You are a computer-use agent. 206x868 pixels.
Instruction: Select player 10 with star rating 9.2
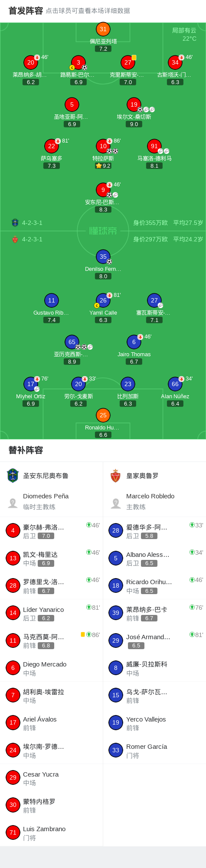tap(103, 146)
